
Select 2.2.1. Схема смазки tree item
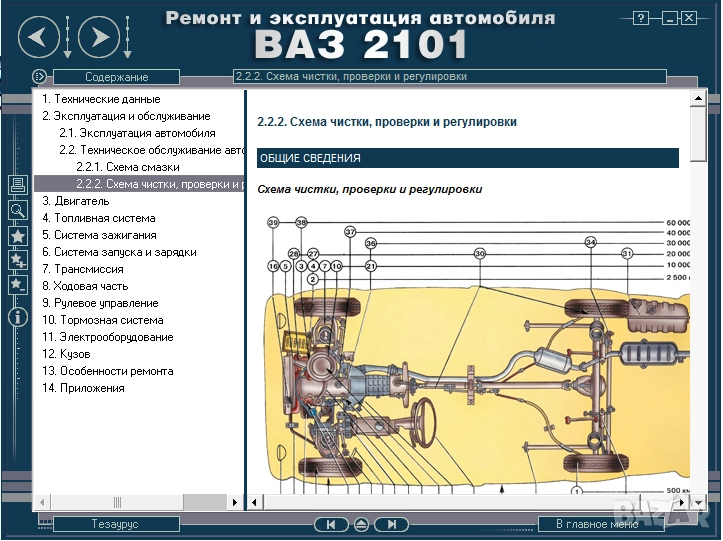tap(128, 167)
